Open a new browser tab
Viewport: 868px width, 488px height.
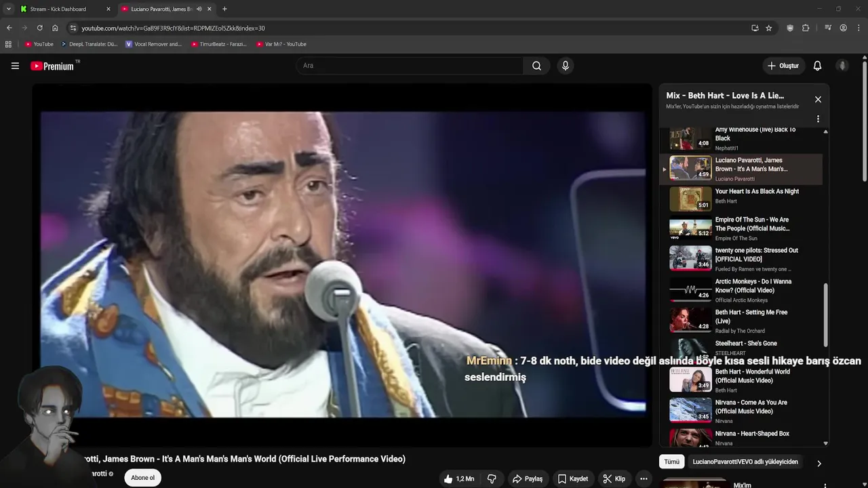[x=224, y=9]
